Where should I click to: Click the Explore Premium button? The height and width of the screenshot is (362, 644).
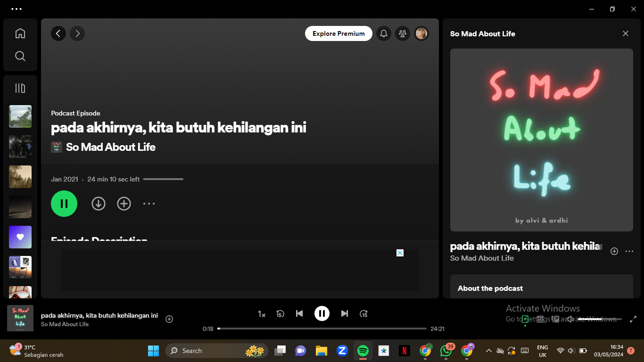coord(339,33)
